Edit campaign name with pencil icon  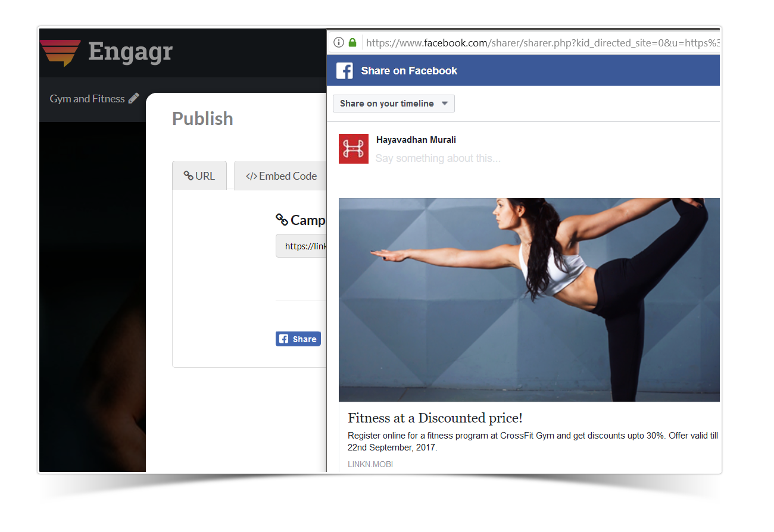(x=134, y=98)
